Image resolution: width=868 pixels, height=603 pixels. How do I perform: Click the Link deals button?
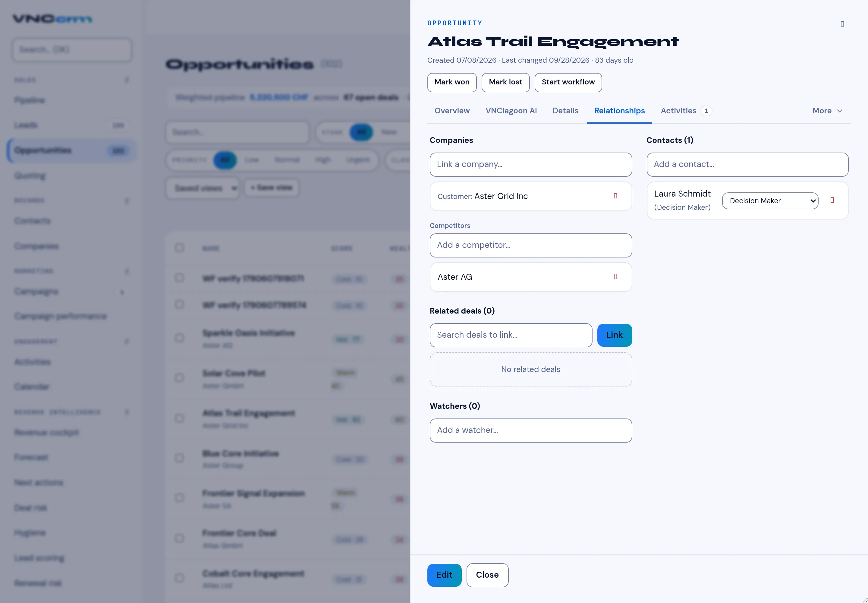(614, 335)
